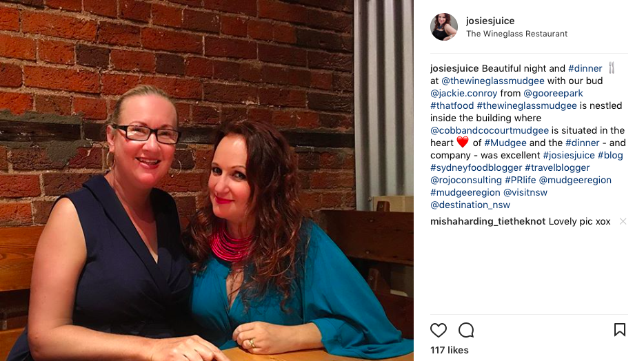
Task: Like the post with the heart icon
Action: pos(439,330)
